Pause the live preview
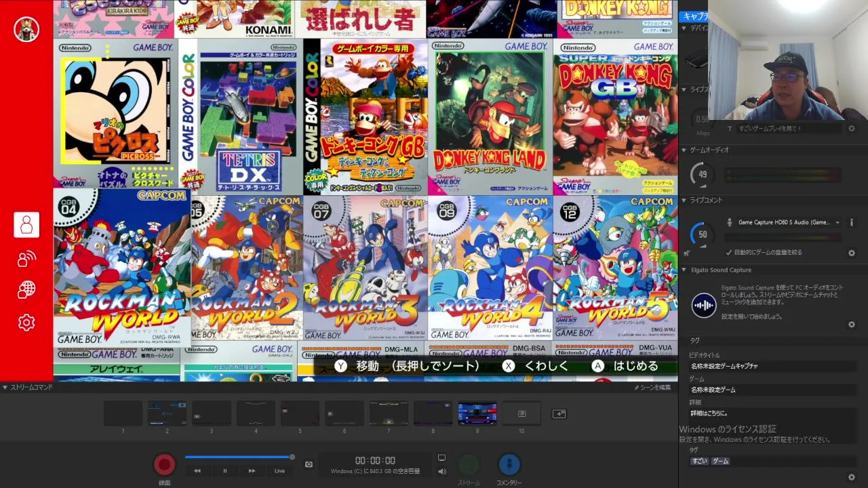 224,470
